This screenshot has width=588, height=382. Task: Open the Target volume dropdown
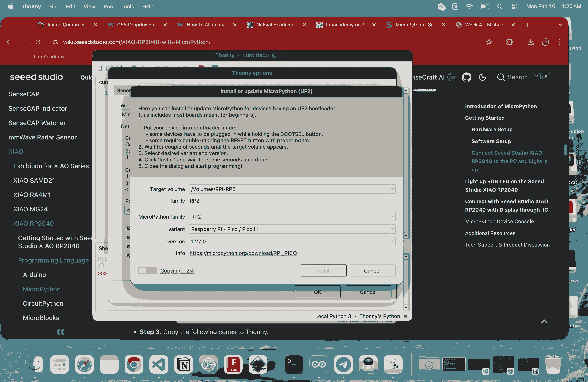click(x=392, y=189)
